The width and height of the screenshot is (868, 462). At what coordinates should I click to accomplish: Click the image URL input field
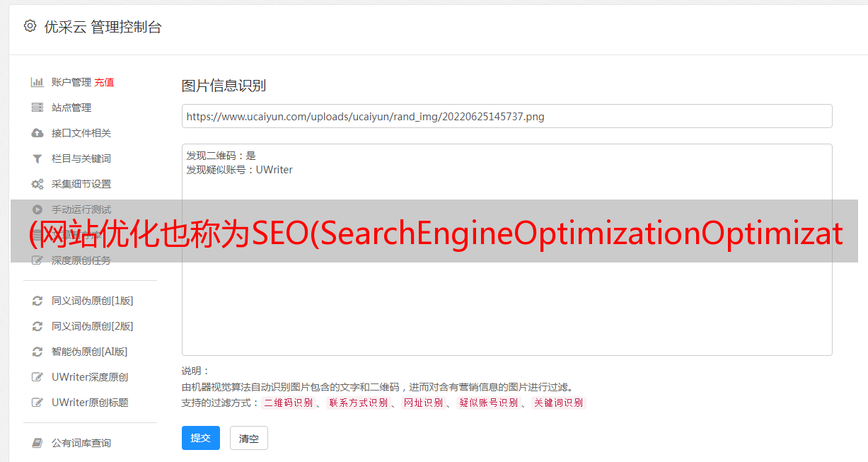pos(507,116)
